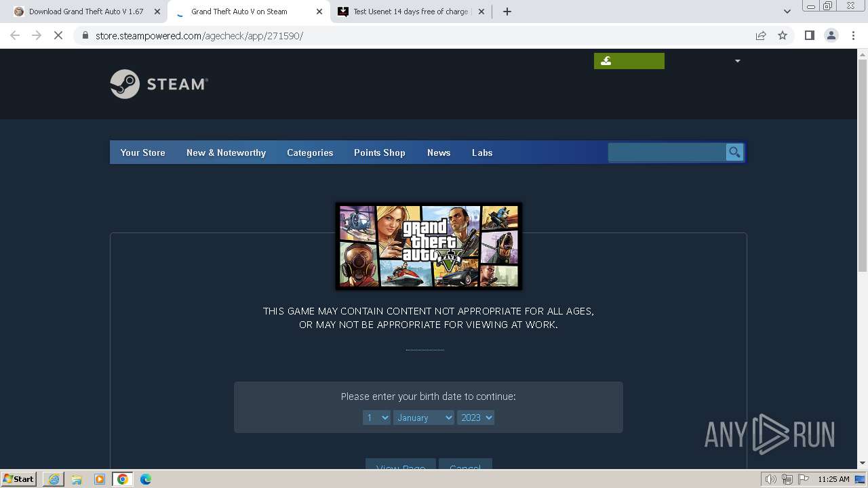Open the Windows Start menu
Viewport: 868px width, 488px height.
click(19, 479)
